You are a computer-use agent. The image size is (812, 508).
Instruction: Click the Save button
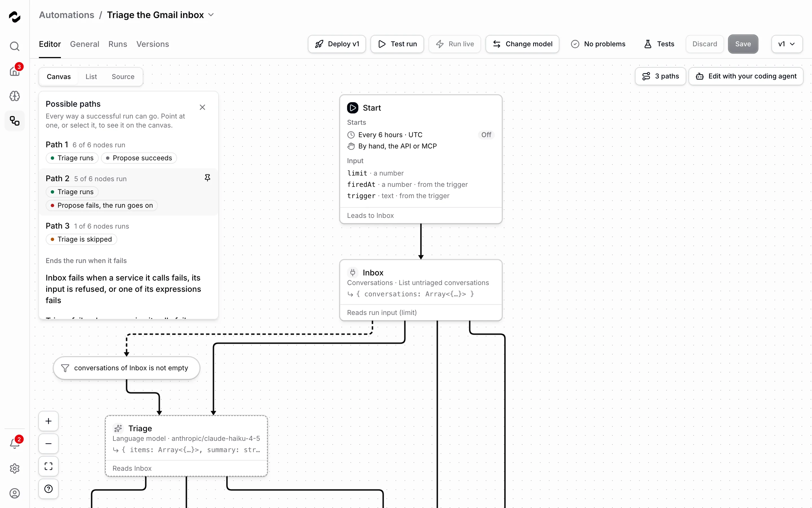743,44
